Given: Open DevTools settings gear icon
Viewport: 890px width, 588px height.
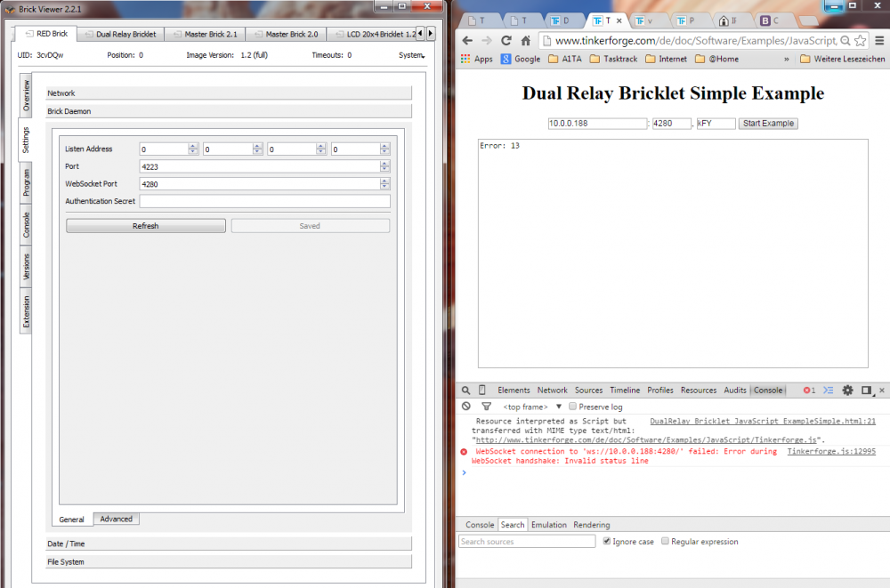Looking at the screenshot, I should tap(847, 391).
